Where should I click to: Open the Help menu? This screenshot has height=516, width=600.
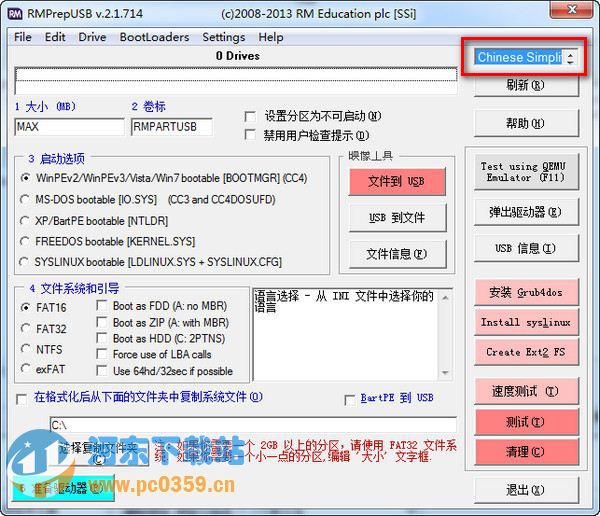pos(271,37)
